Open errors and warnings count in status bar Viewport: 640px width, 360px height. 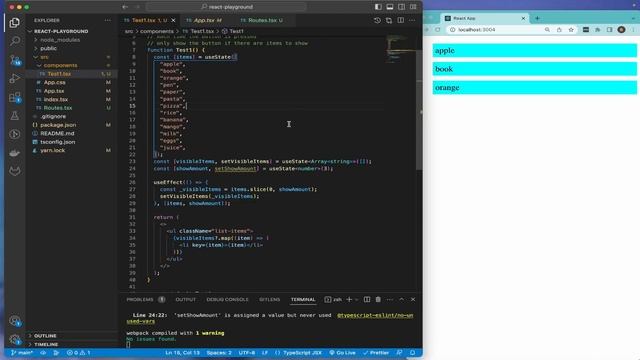click(x=78, y=353)
